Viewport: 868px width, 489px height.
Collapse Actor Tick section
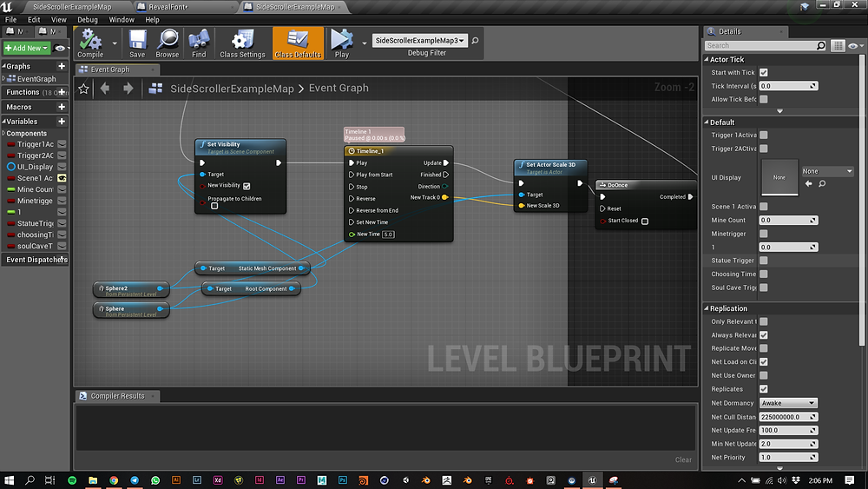click(x=707, y=59)
